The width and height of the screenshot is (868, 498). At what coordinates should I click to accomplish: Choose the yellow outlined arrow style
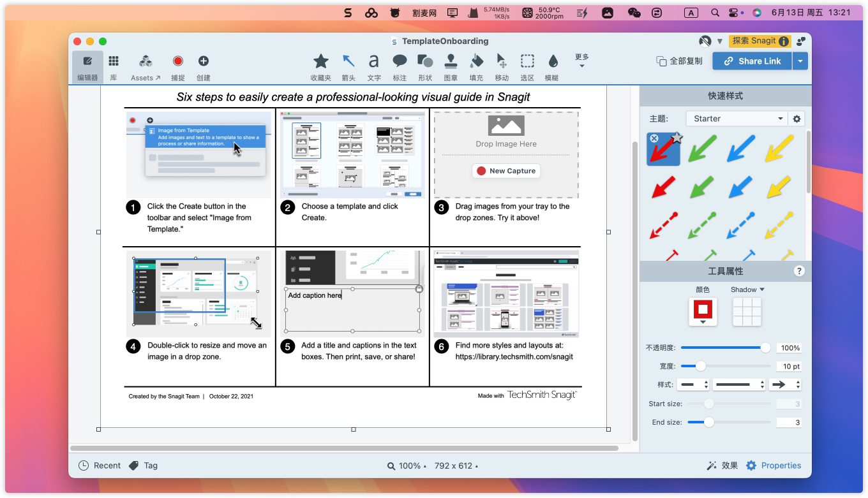pos(779,149)
